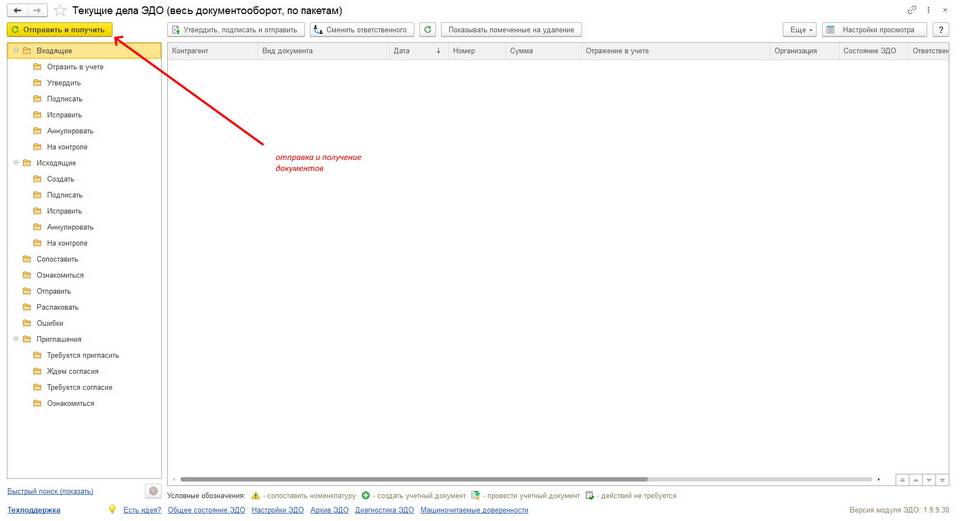Select the Ошибки folder

(50, 323)
